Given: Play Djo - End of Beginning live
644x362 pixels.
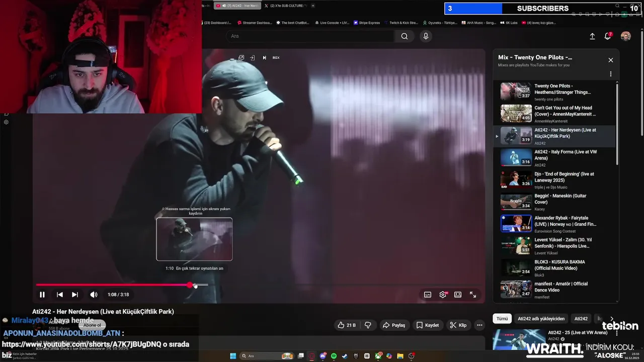Looking at the screenshot, I should [554, 180].
